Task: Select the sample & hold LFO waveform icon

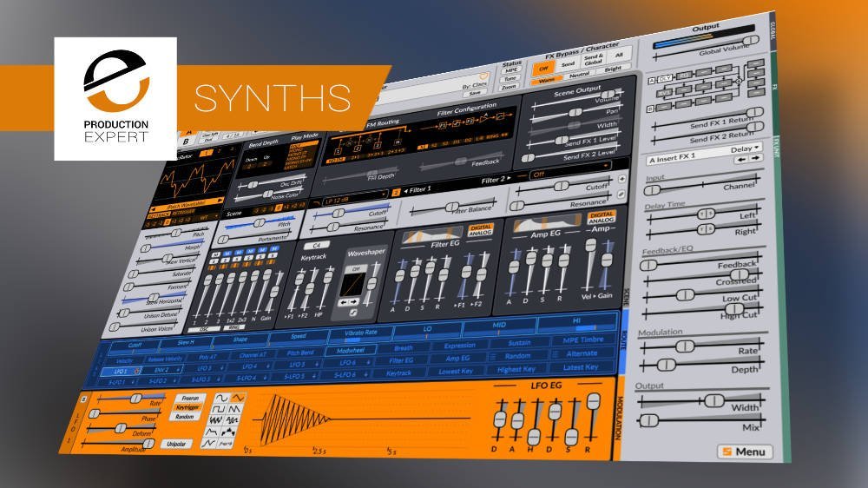Action: [233, 421]
